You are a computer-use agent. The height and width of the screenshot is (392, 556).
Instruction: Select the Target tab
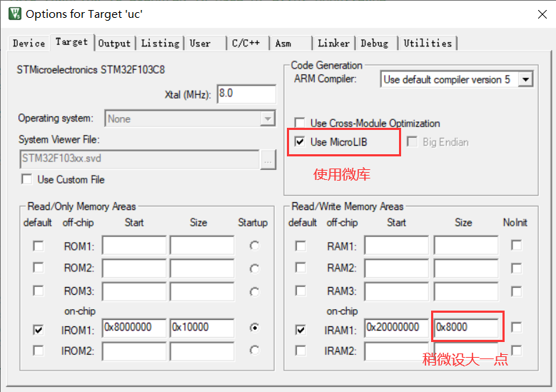tap(71, 42)
